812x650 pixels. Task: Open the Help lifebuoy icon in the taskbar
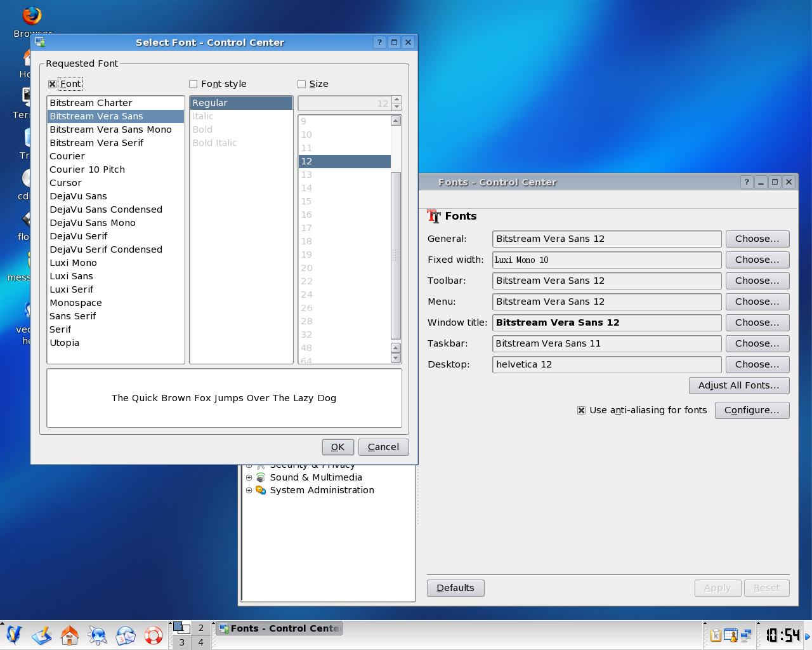(x=154, y=635)
